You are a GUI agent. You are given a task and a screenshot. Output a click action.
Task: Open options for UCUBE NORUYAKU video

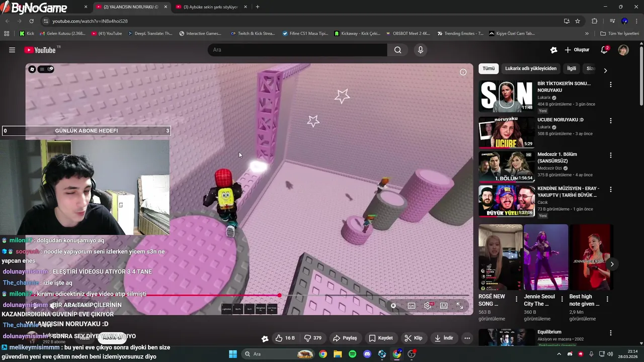click(611, 121)
